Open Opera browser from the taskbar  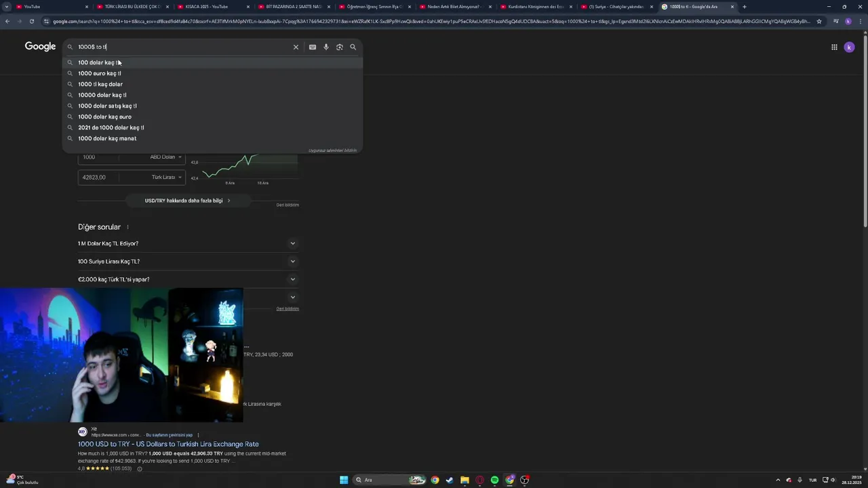[x=479, y=480]
